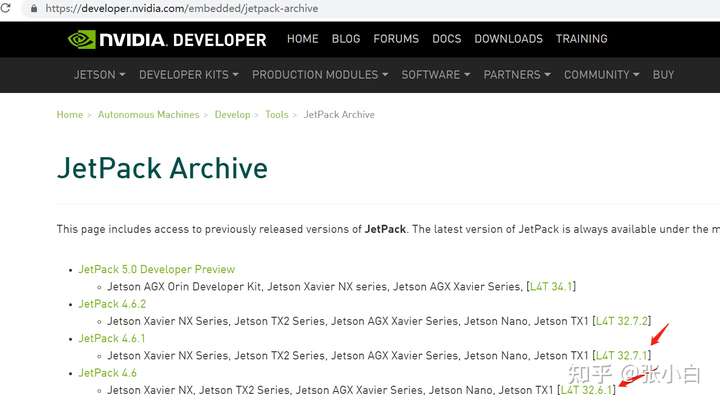Screen dimensions: 720x403
Task: Open the BLOG menu item
Action: click(346, 39)
